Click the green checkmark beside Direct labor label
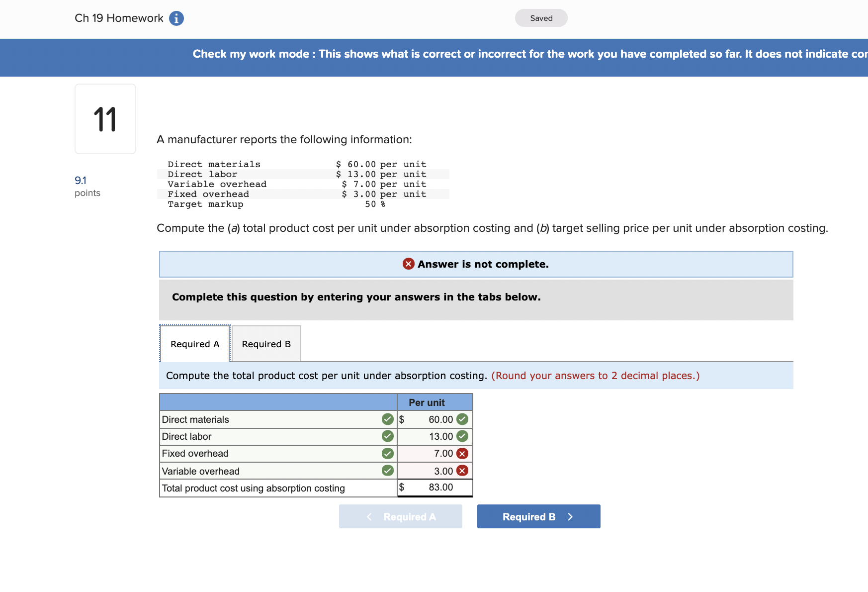 click(387, 436)
